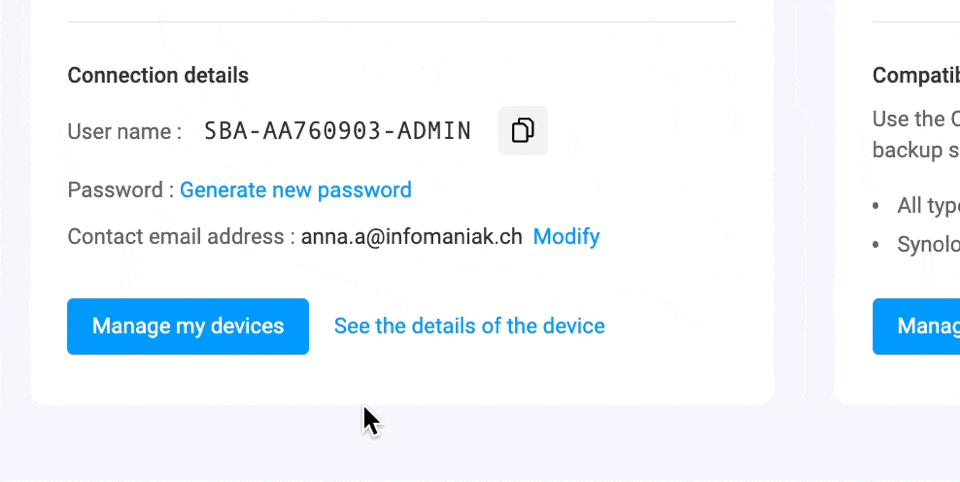Image resolution: width=960 pixels, height=482 pixels.
Task: Open See the details of the device
Action: click(469, 326)
